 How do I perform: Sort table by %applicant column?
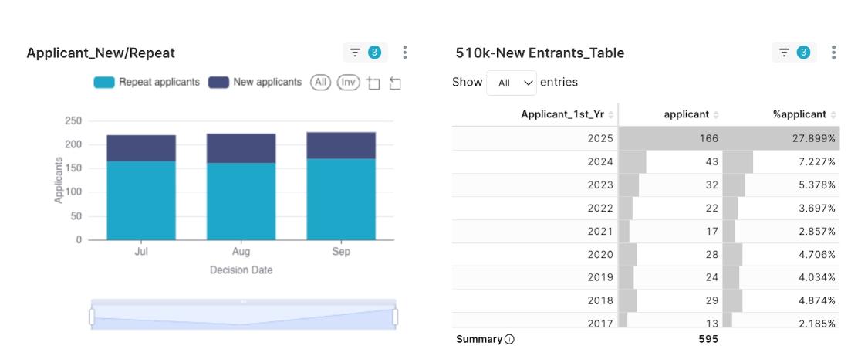click(x=833, y=115)
